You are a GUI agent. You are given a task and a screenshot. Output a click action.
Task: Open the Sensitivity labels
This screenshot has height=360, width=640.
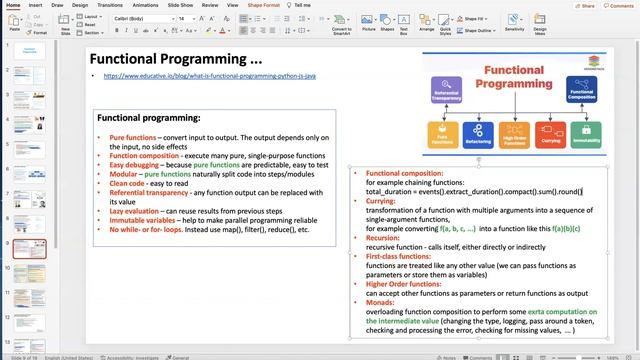514,23
